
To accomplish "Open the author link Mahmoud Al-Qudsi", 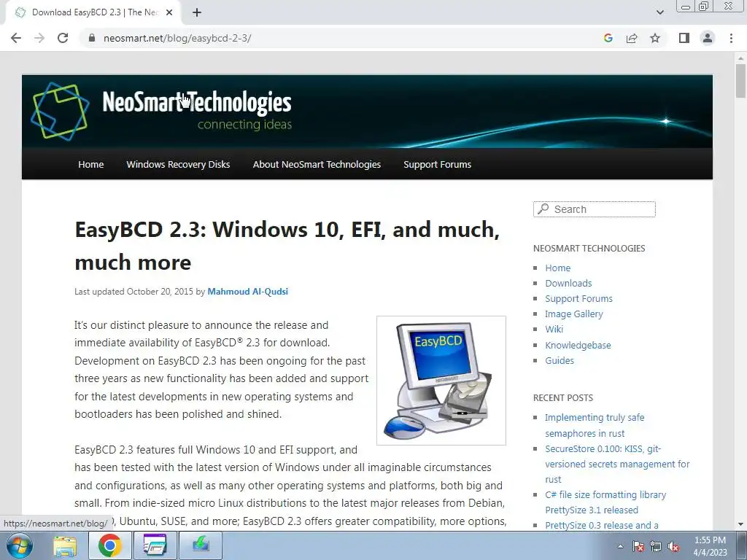I will coord(248,292).
